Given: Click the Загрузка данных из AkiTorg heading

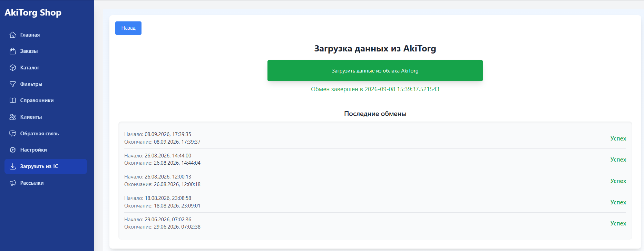Looking at the screenshot, I should point(375,49).
